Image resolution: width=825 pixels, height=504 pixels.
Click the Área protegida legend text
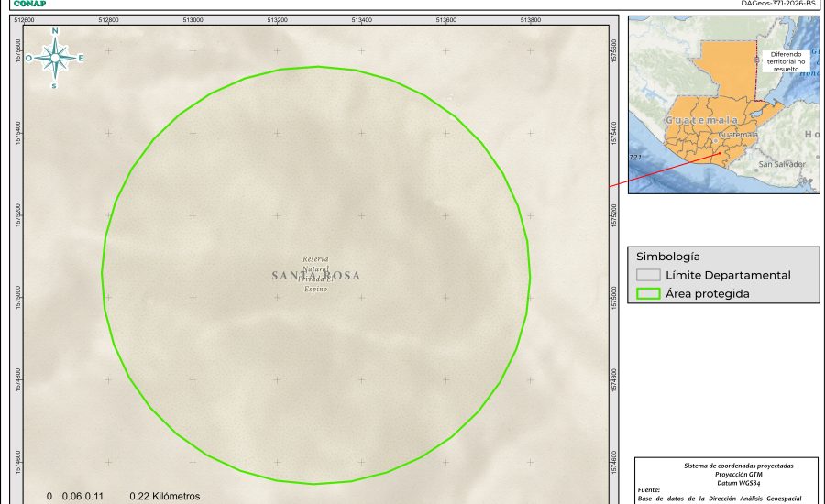(708, 293)
